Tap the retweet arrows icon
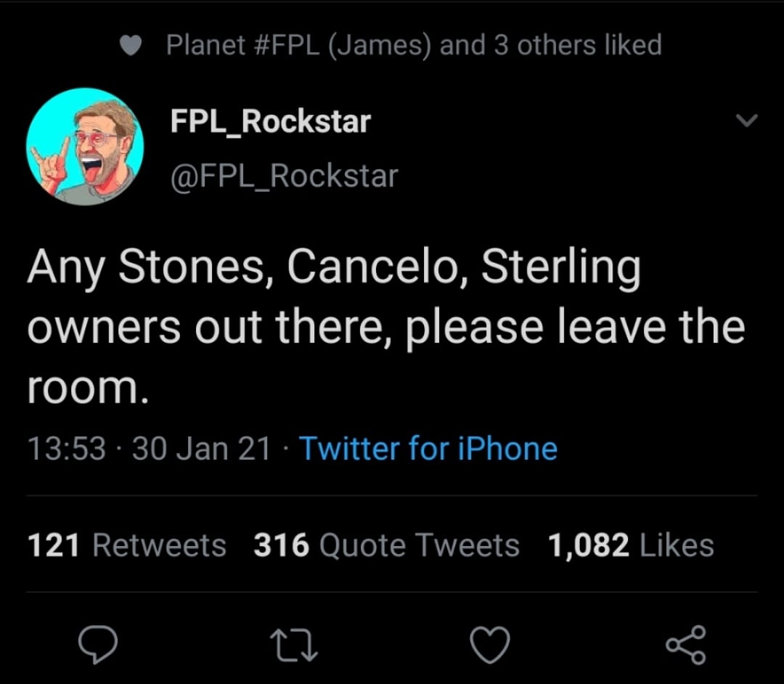 [294, 646]
